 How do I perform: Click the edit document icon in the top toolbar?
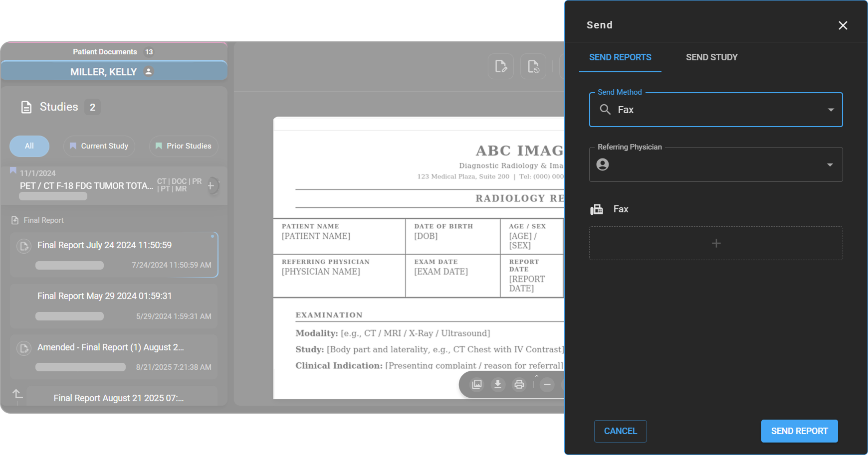501,66
